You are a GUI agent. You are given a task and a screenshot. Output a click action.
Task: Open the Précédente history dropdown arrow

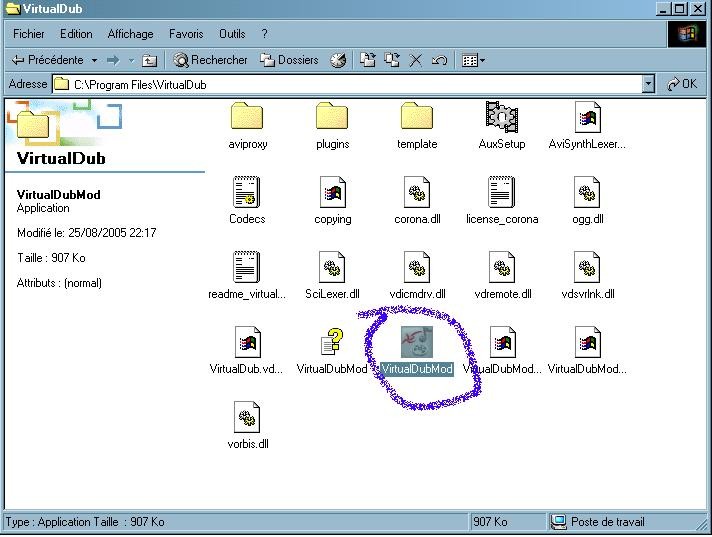(94, 60)
